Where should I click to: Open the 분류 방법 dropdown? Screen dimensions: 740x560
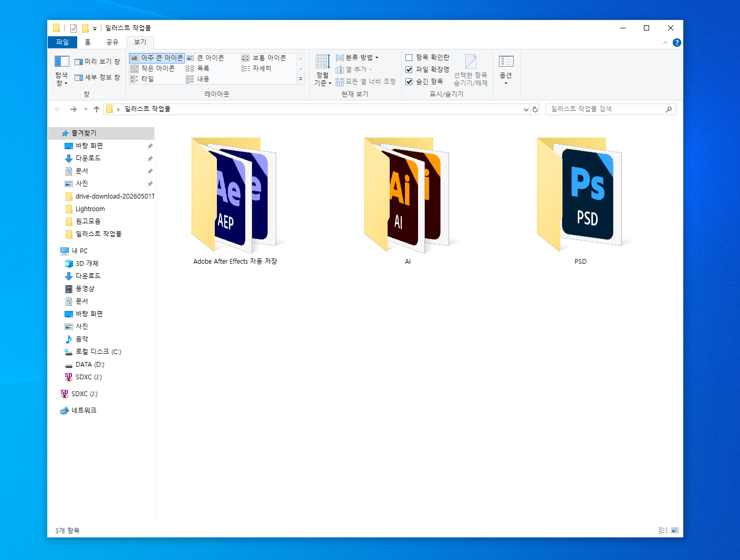(x=357, y=57)
